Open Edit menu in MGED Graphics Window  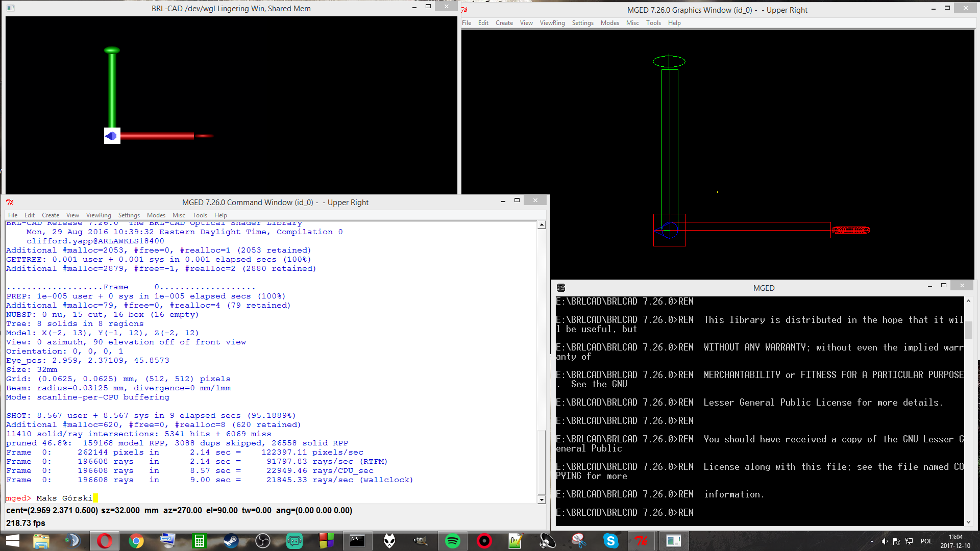click(x=483, y=23)
